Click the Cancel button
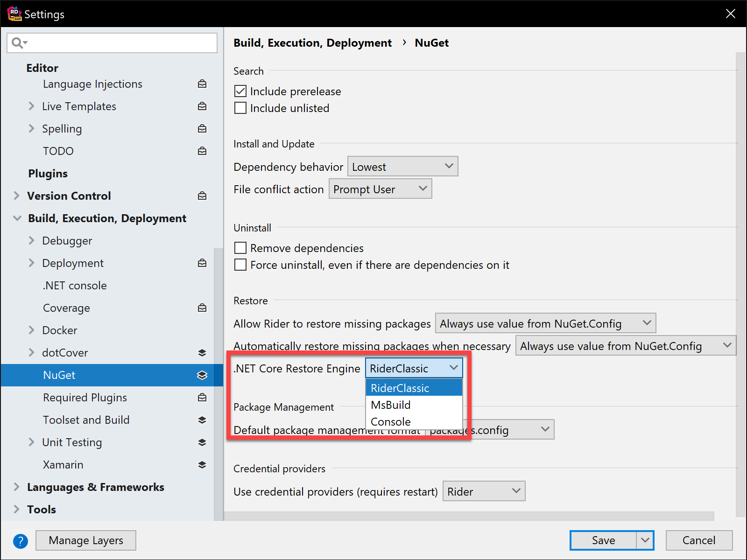 pos(699,540)
